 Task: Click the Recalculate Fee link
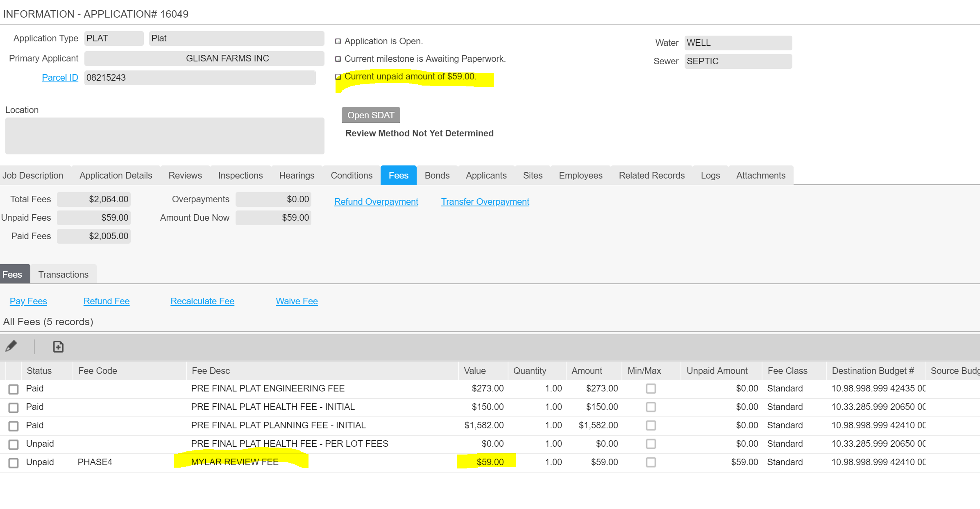[202, 301]
